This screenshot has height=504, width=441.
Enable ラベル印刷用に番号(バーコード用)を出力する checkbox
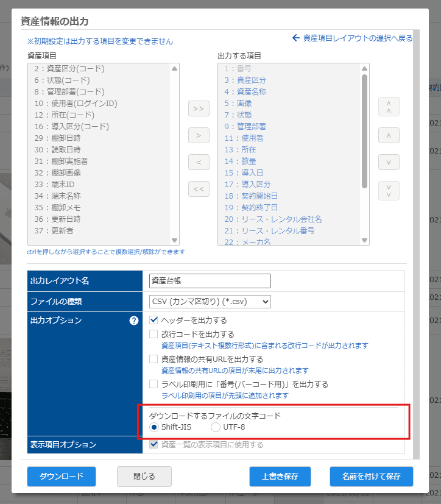[x=153, y=384]
